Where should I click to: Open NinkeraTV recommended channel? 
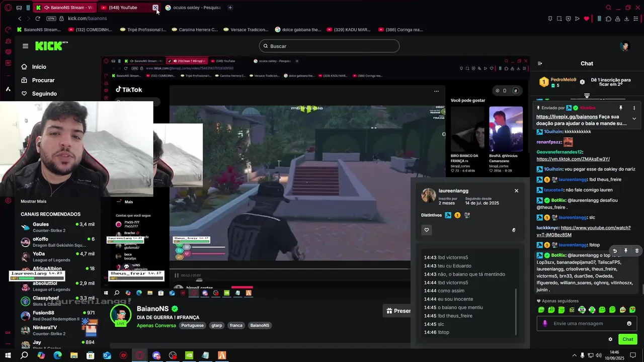tap(57, 330)
